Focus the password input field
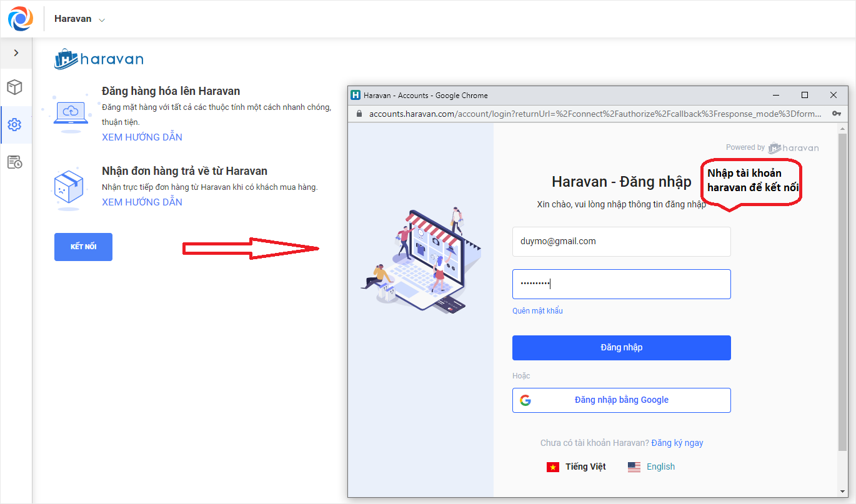Viewport: 856px width, 504px height. 622,284
